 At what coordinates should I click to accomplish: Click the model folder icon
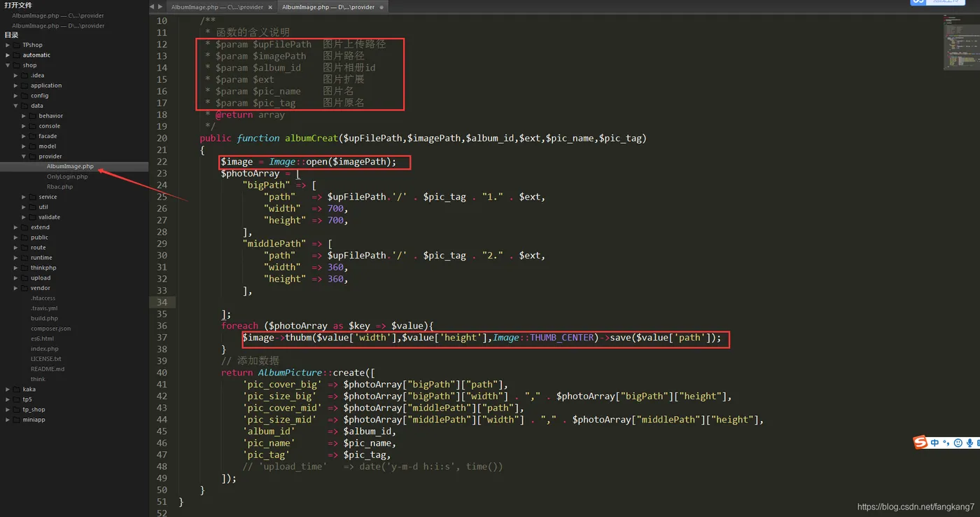33,146
